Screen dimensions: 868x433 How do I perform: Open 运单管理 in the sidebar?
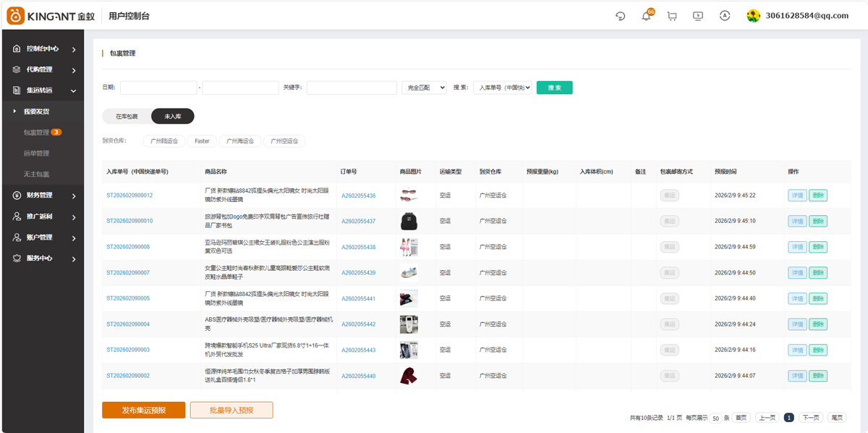coord(36,154)
